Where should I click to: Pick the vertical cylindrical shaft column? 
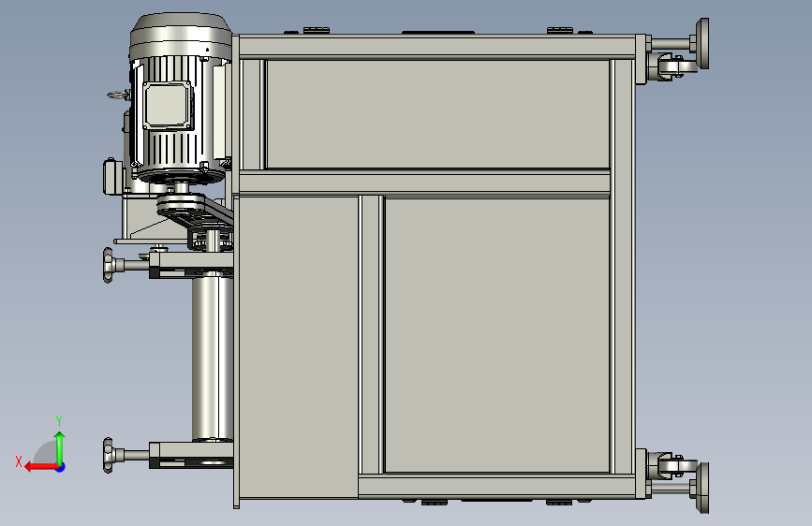[213, 358]
